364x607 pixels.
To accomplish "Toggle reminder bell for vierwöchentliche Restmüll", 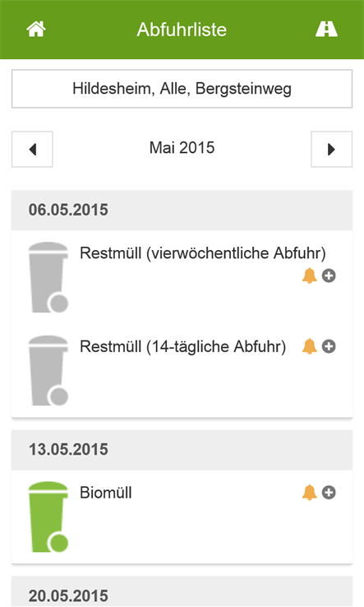I will click(309, 276).
